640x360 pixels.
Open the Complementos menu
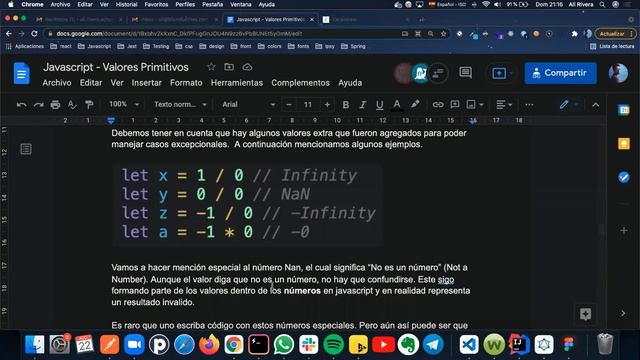click(x=300, y=83)
